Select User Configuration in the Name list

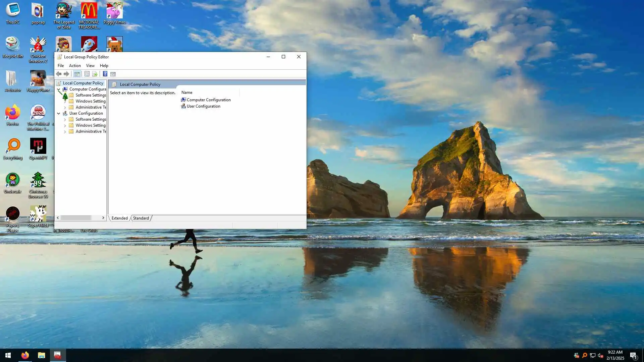coord(203,106)
